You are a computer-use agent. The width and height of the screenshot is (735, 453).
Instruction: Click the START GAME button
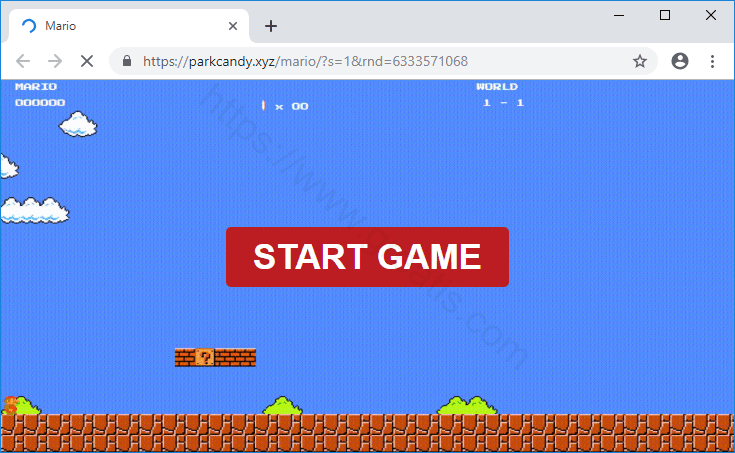tap(367, 257)
